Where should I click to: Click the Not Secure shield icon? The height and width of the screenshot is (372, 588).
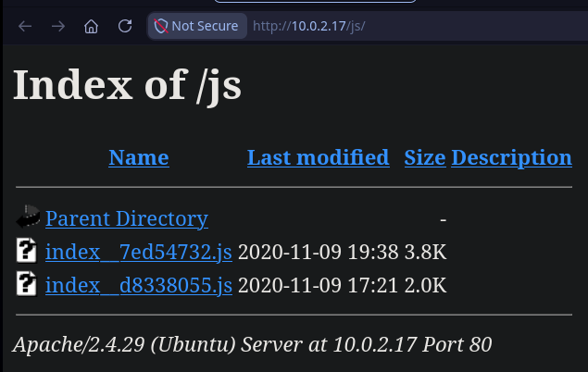[161, 26]
